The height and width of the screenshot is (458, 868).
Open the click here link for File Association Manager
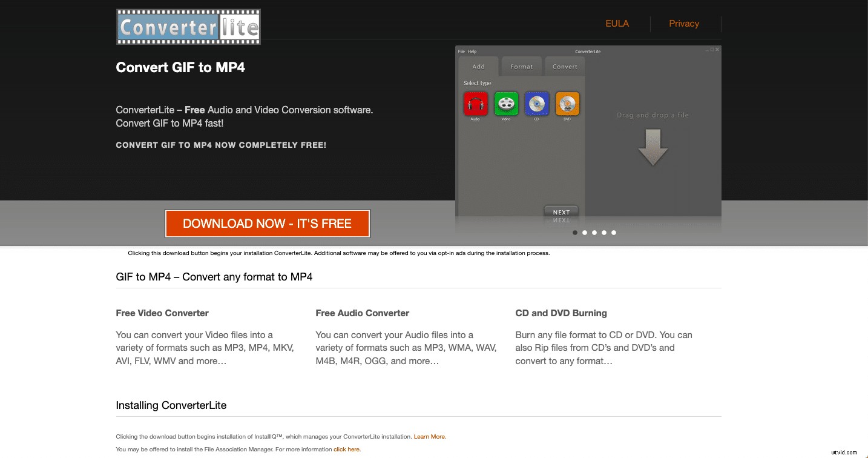click(x=346, y=449)
